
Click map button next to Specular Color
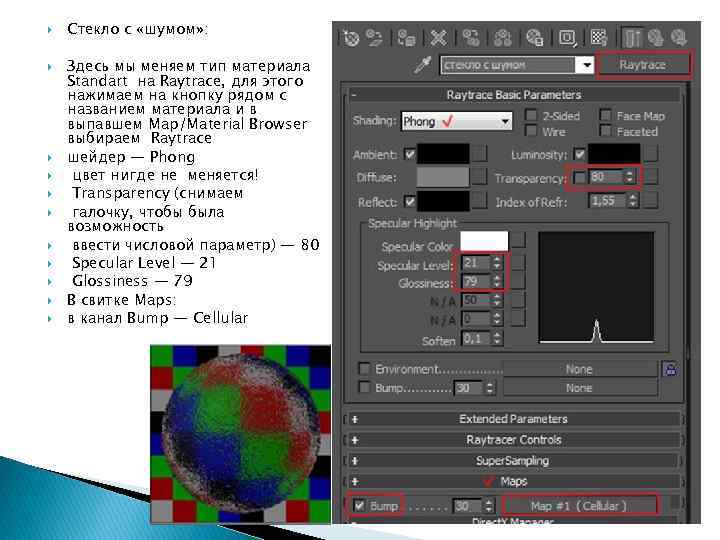pos(518,240)
